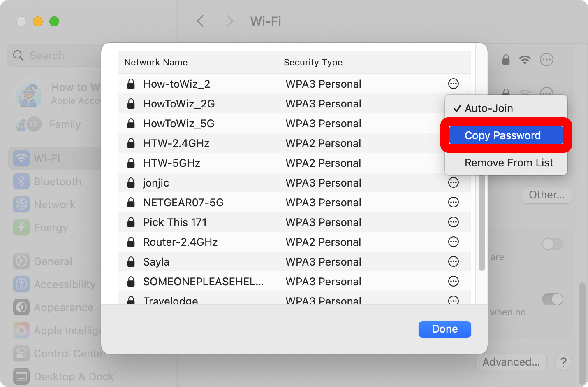Click the Other… network button

tap(546, 195)
